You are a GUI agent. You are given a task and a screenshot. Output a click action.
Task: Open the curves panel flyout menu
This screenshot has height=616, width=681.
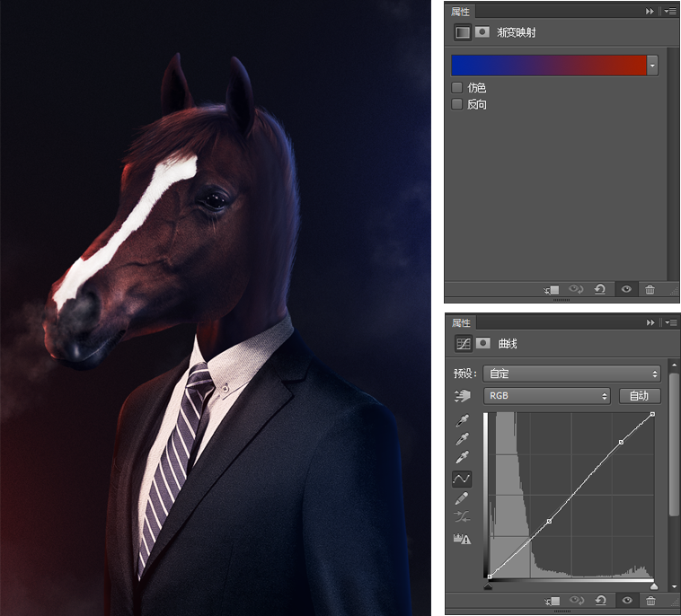pyautogui.click(x=671, y=322)
